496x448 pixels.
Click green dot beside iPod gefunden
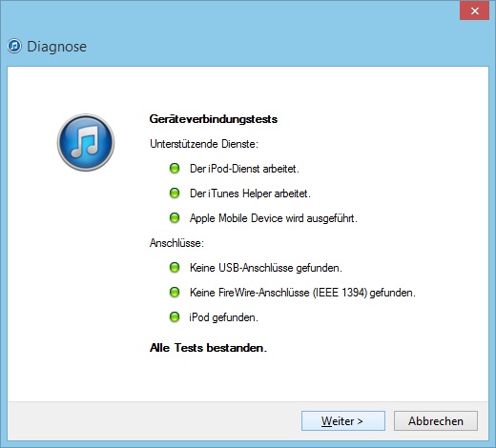175,316
